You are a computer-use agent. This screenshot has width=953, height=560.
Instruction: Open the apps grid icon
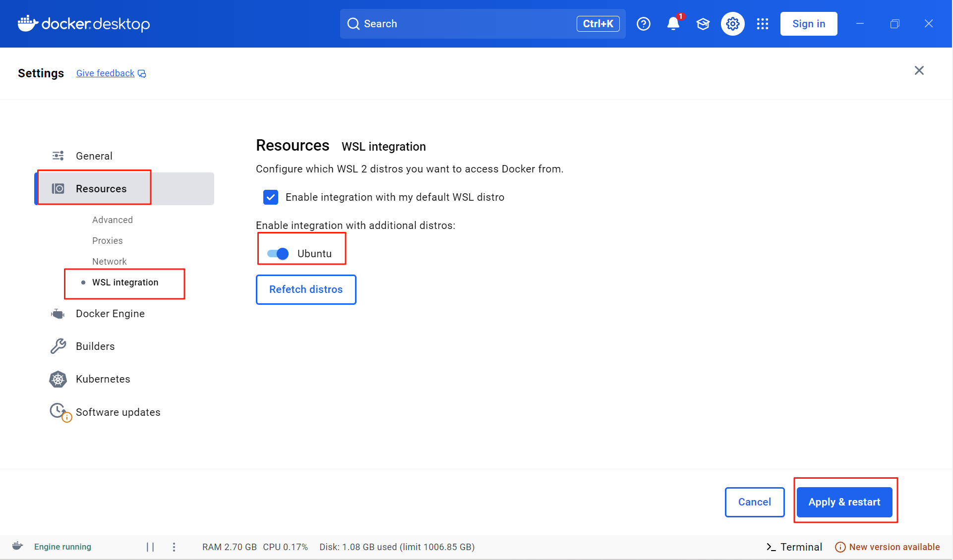coord(762,24)
